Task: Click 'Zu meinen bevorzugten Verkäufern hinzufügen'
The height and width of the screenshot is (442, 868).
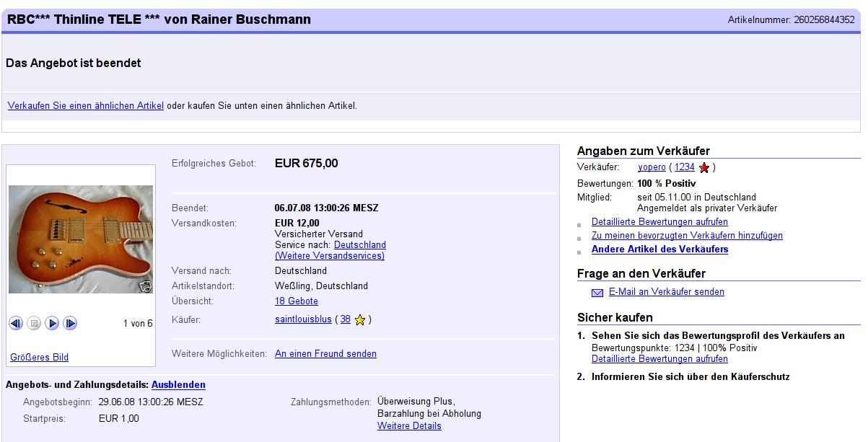Action: click(687, 236)
